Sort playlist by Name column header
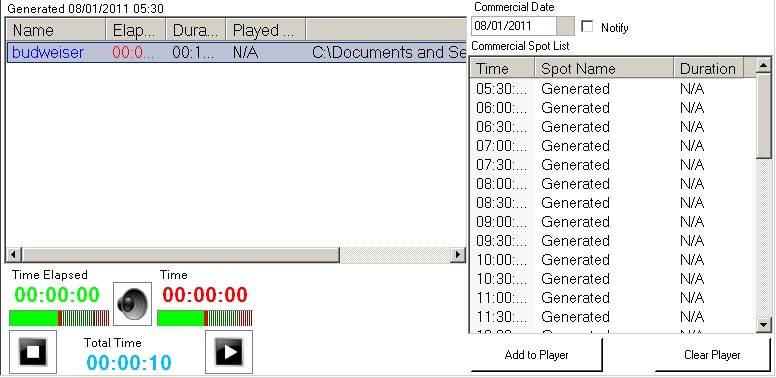The height and width of the screenshot is (378, 776). 56,30
